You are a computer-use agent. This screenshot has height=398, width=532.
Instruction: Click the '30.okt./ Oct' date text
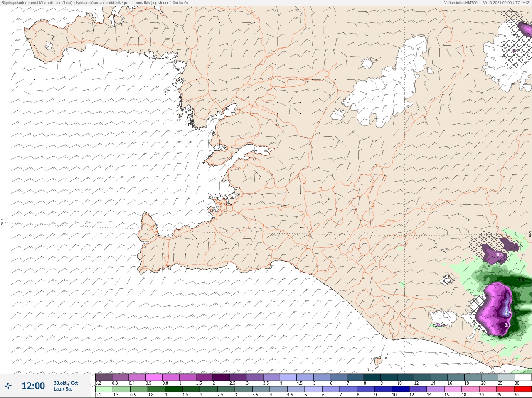point(66,383)
